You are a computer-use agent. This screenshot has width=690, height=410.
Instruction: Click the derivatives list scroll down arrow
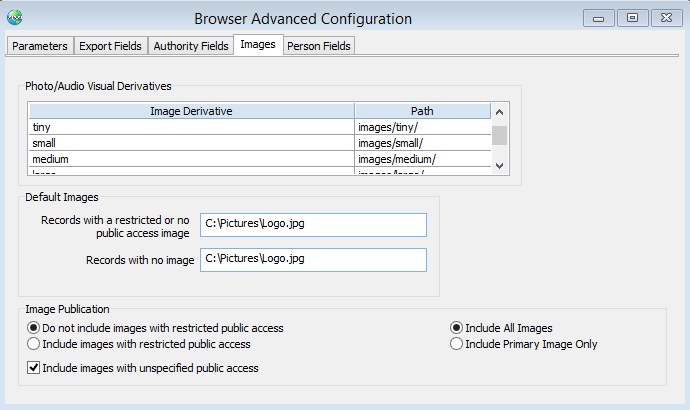click(x=499, y=166)
